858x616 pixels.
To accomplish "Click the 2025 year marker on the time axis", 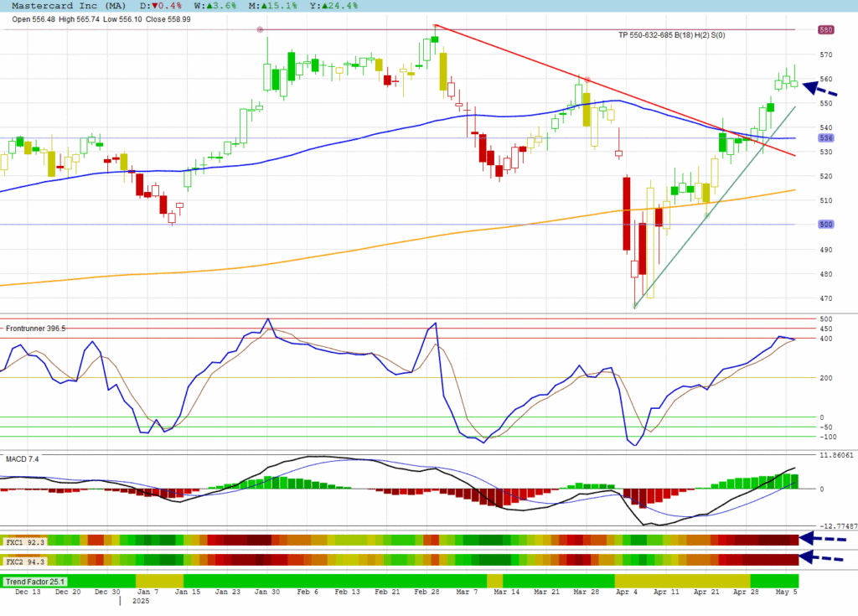I will click(141, 601).
